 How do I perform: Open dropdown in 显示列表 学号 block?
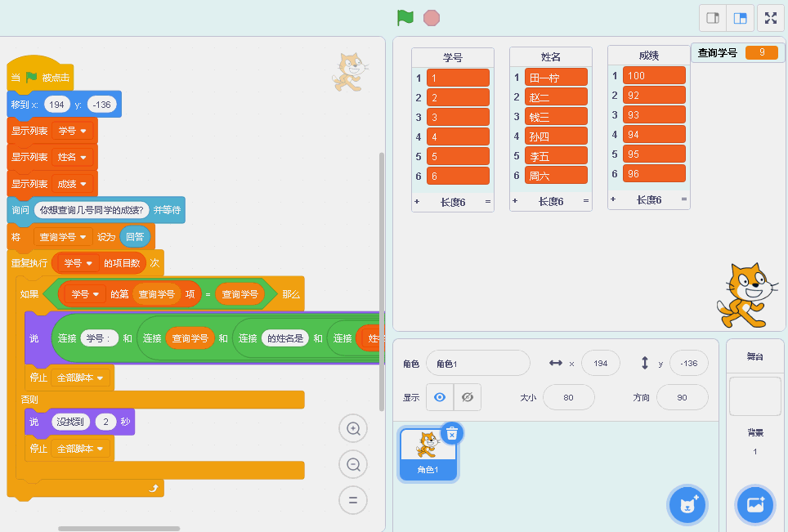coord(73,131)
